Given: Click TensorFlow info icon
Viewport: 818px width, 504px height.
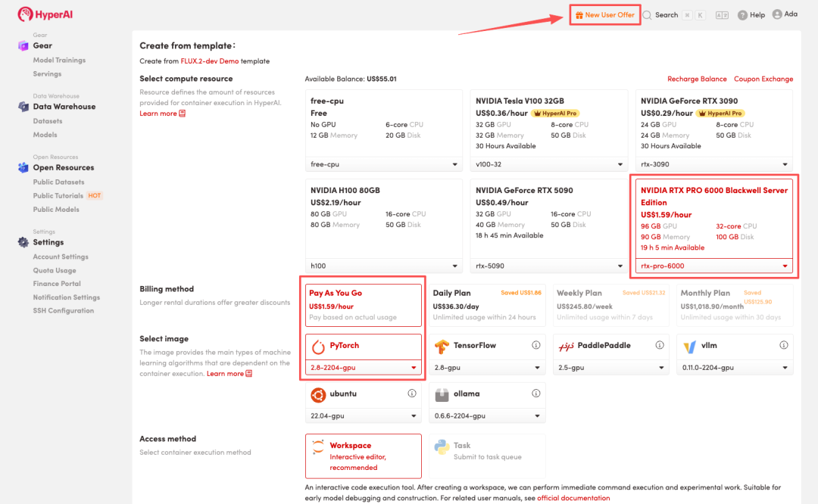Looking at the screenshot, I should [x=535, y=345].
